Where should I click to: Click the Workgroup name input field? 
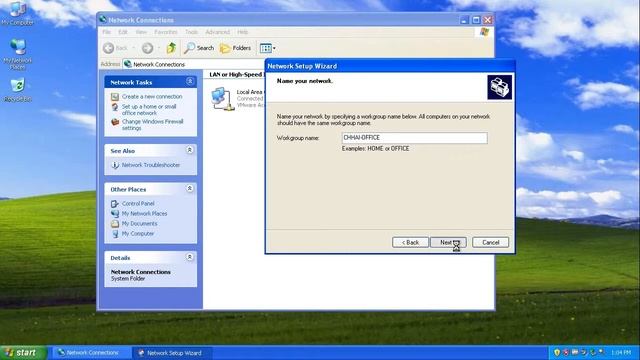pyautogui.click(x=415, y=138)
